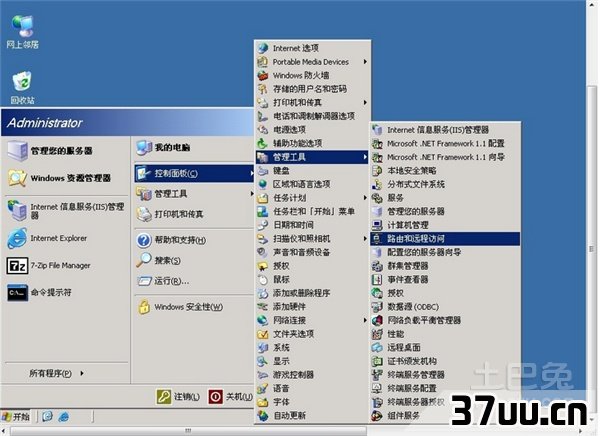Open 文件夹选项 in control panel list
600x436 pixels.
pos(312,334)
